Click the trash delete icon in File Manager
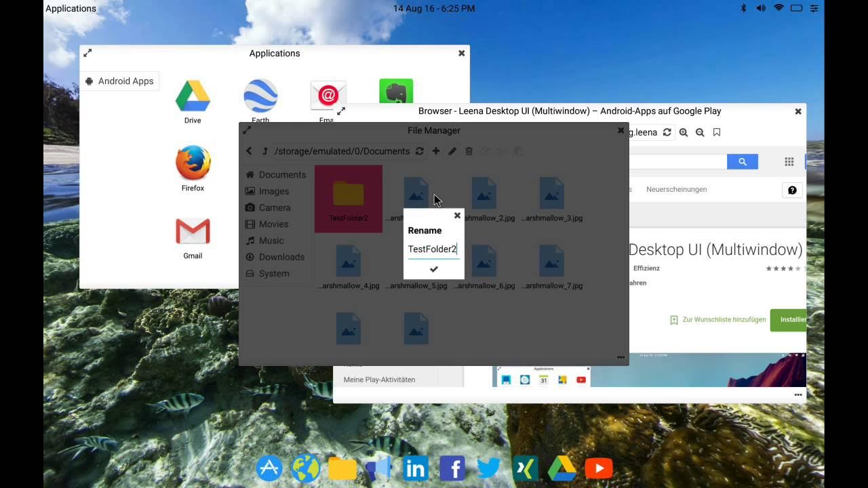This screenshot has height=488, width=868. pyautogui.click(x=469, y=151)
